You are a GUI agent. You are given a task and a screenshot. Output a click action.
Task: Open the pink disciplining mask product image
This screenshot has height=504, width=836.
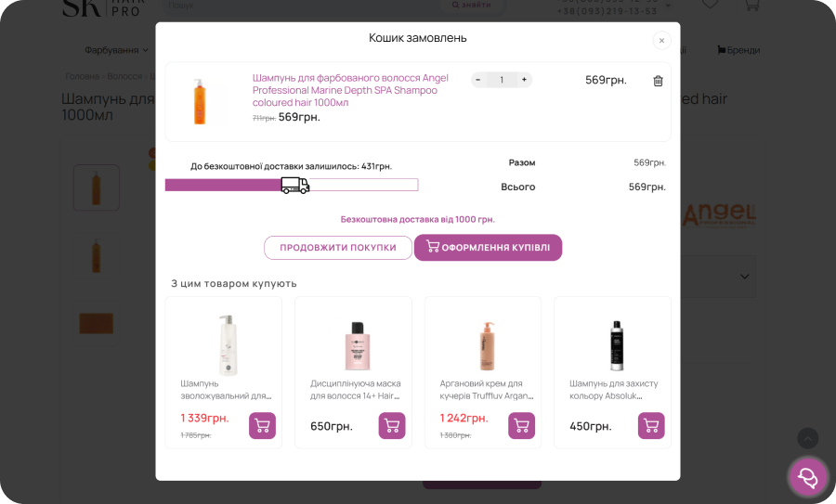[358, 345]
